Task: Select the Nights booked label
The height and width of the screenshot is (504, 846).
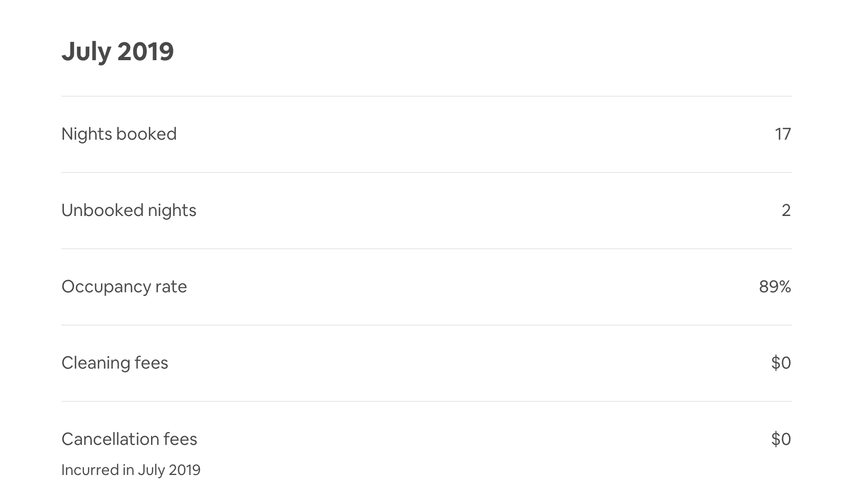Action: pyautogui.click(x=119, y=134)
